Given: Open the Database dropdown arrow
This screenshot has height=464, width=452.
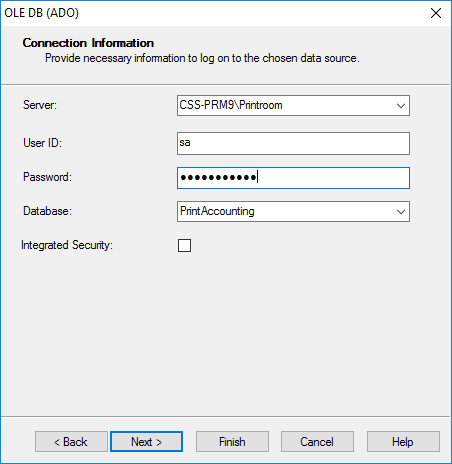Looking at the screenshot, I should (401, 212).
